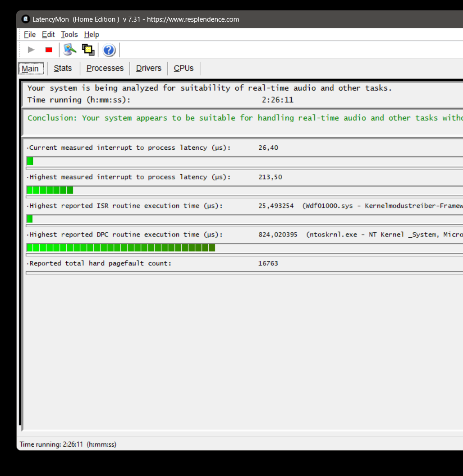The width and height of the screenshot is (463, 476).
Task: Open the Edit menu
Action: coord(48,35)
